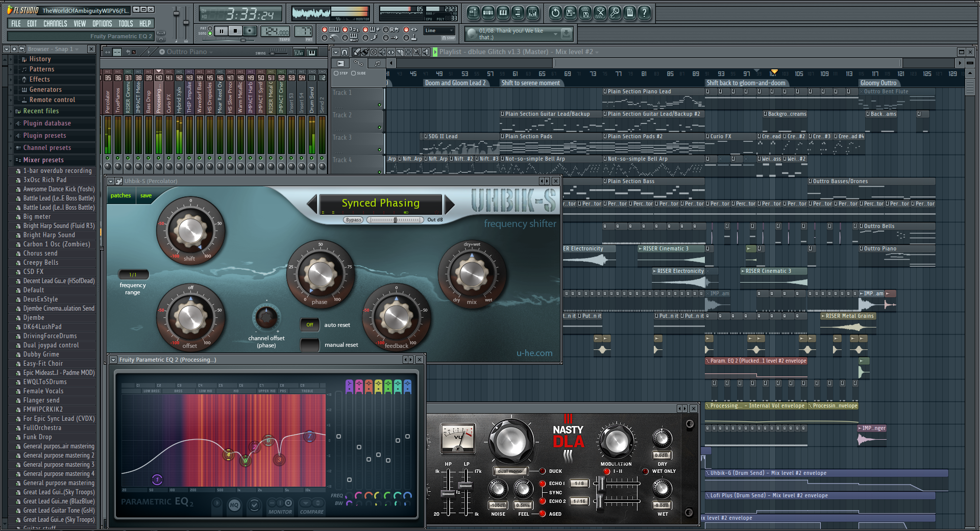This screenshot has height=531, width=980.
Task: Toggle the DUCK LED in Nasty DLA
Action: (x=543, y=471)
